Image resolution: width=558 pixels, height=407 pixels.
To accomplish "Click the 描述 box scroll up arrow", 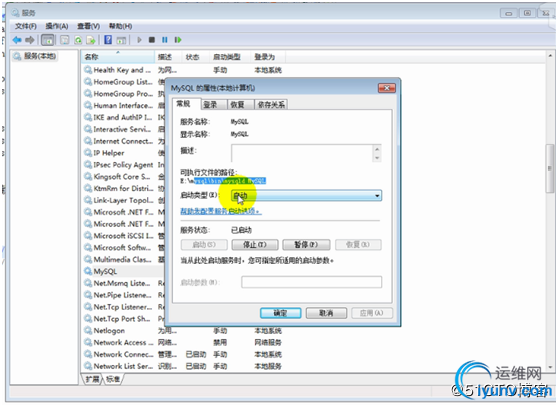I will pyautogui.click(x=377, y=149).
